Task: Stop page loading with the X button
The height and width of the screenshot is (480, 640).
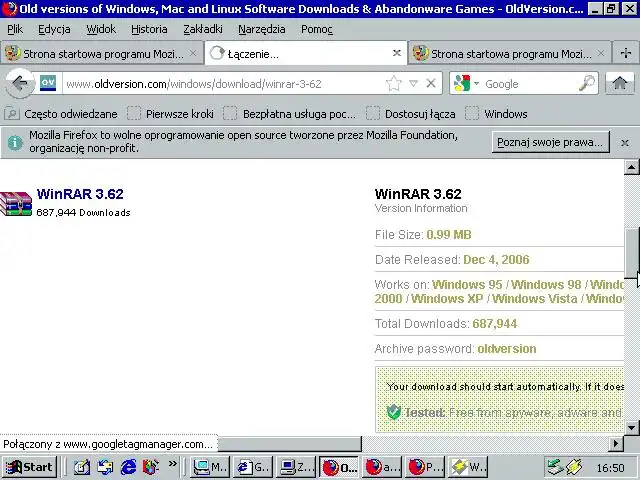Action: (x=431, y=83)
